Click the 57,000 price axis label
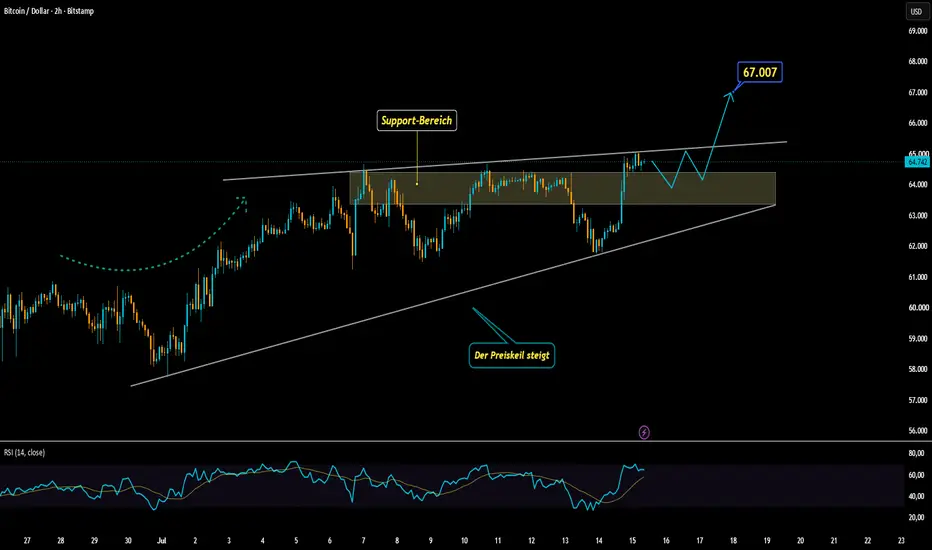 [918, 400]
